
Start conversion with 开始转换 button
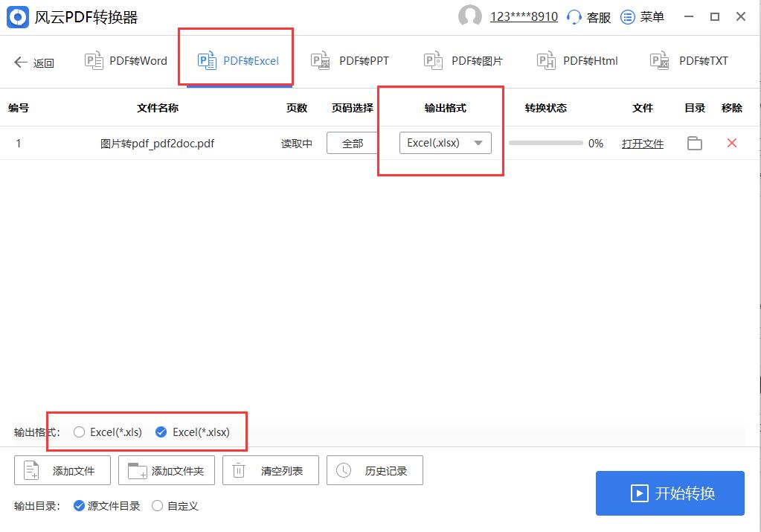click(669, 493)
